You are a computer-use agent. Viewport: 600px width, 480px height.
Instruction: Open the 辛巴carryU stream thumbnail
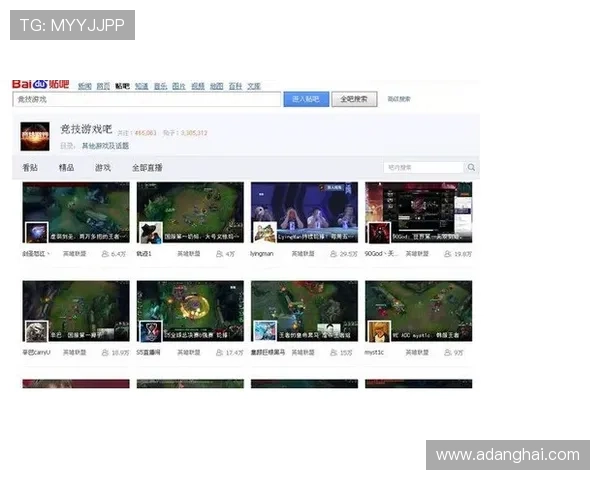76,311
